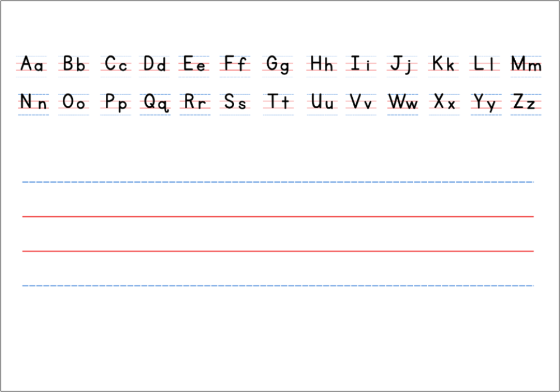Click the top blue dashed writing line
This screenshot has width=560, height=392.
278,182
